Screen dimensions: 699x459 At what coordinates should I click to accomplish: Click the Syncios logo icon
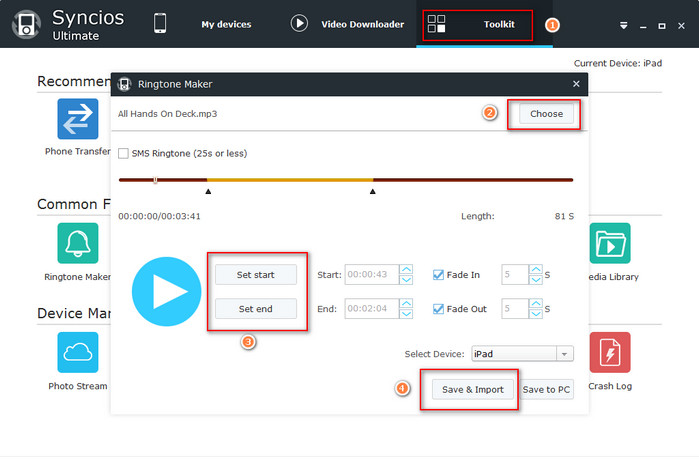[x=24, y=24]
